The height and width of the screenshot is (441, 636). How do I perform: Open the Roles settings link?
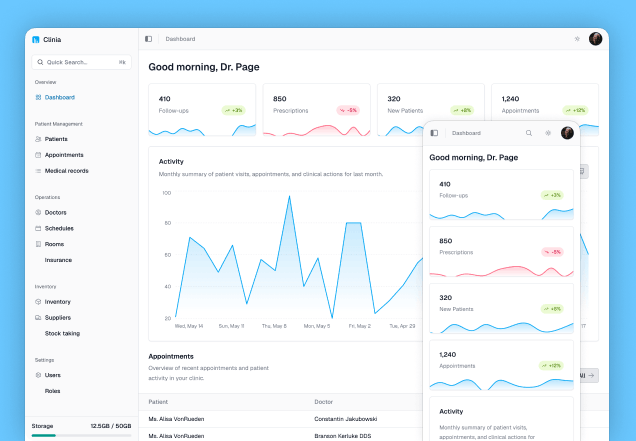coord(52,391)
